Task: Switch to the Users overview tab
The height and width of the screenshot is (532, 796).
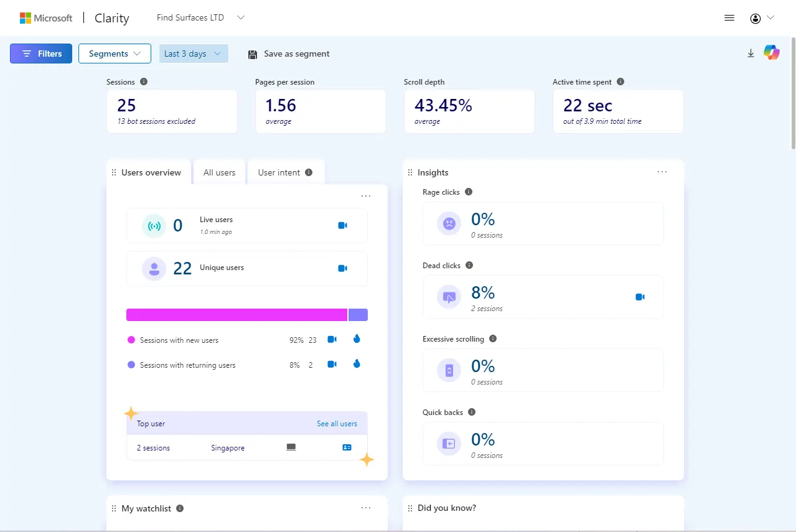Action: coord(149,172)
